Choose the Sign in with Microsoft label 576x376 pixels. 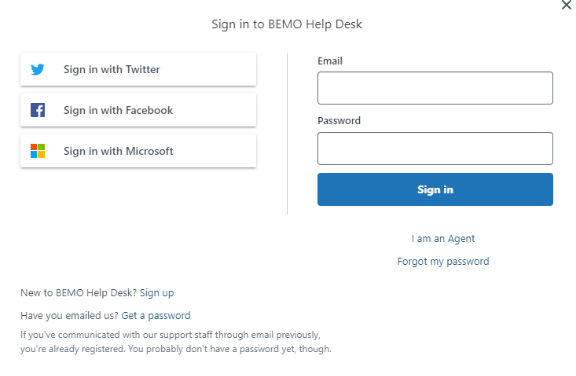tap(118, 151)
